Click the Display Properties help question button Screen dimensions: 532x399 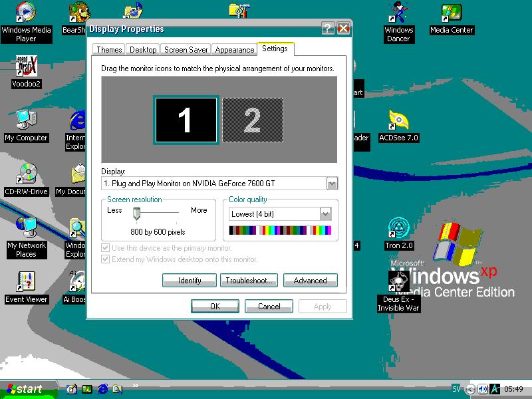(328, 28)
